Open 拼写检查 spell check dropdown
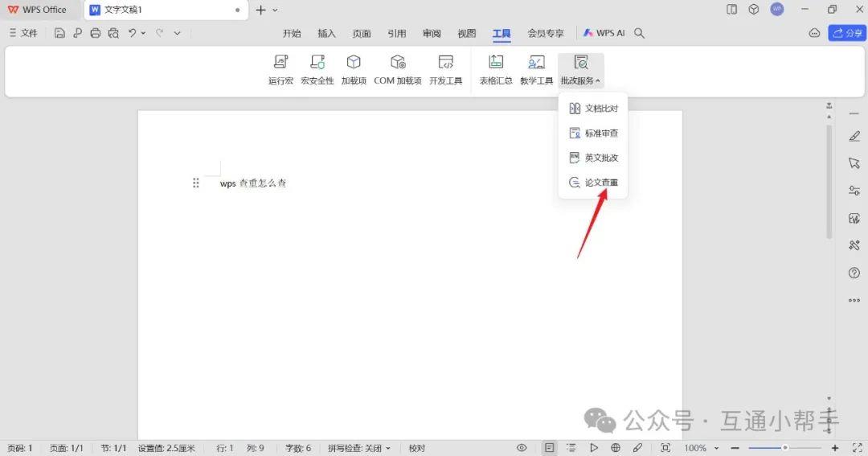This screenshot has width=868, height=456. [x=358, y=448]
